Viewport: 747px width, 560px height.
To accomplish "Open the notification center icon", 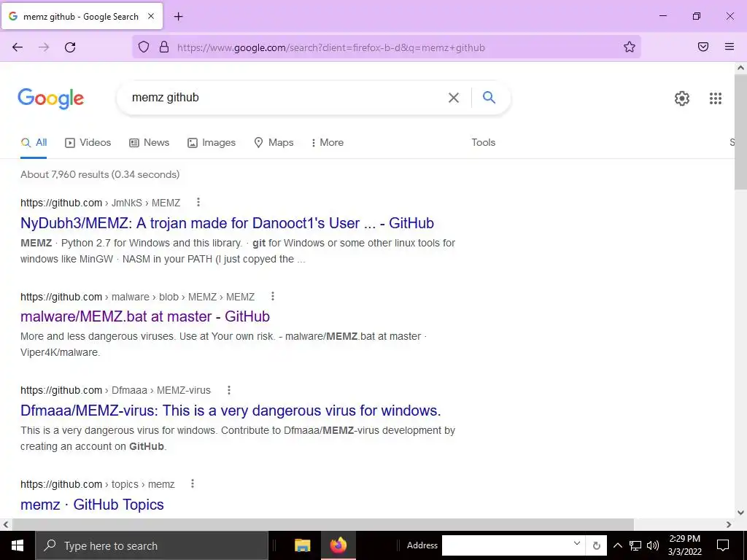I will point(723,545).
